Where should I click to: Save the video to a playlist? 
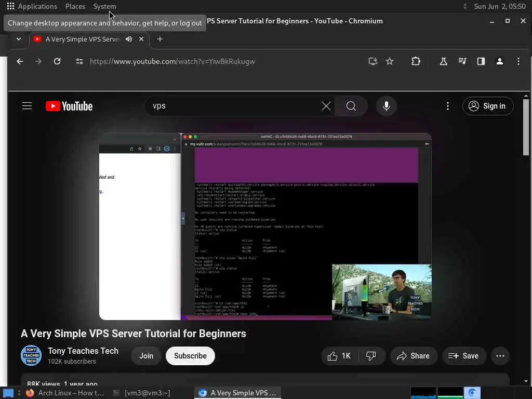pyautogui.click(x=464, y=356)
